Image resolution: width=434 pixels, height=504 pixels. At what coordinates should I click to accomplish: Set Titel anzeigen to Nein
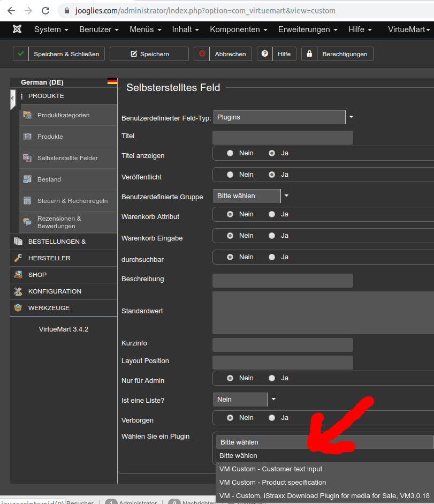click(230, 153)
